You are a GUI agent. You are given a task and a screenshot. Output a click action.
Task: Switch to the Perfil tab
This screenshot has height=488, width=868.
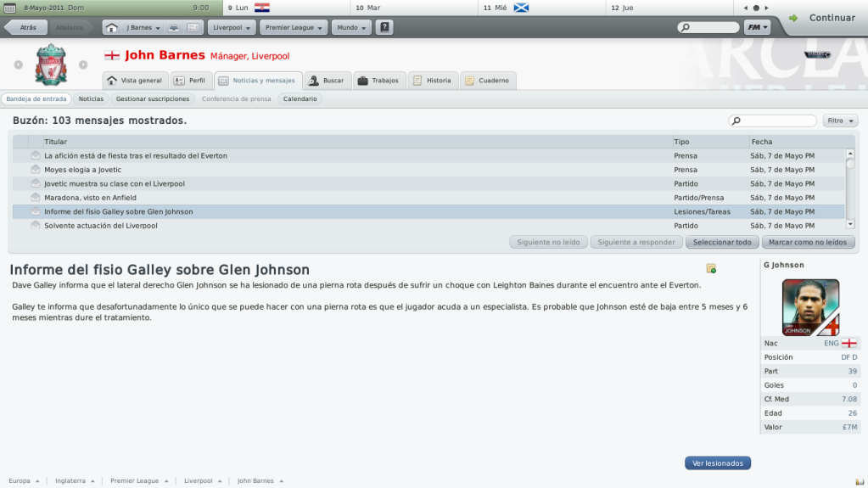190,81
